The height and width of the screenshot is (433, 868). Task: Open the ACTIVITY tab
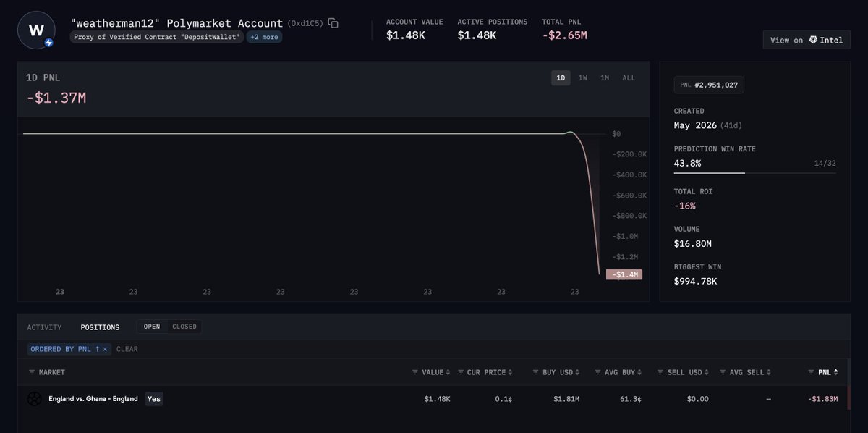coord(45,327)
